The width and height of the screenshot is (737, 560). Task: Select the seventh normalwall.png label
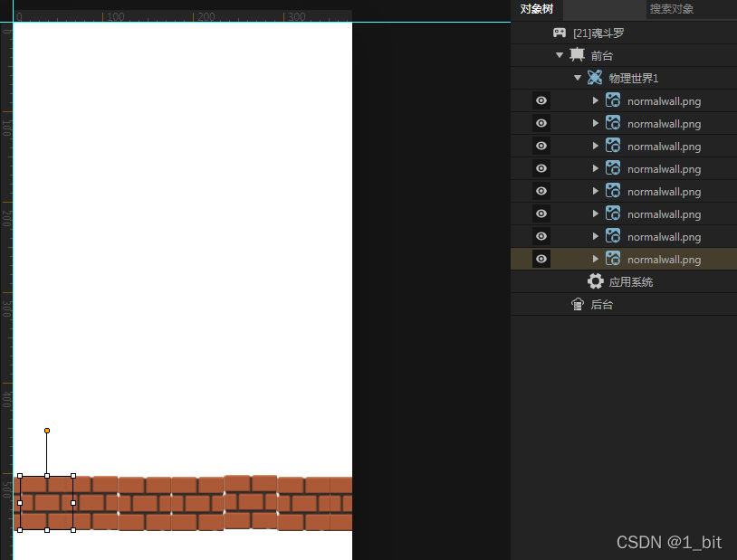[x=665, y=237]
